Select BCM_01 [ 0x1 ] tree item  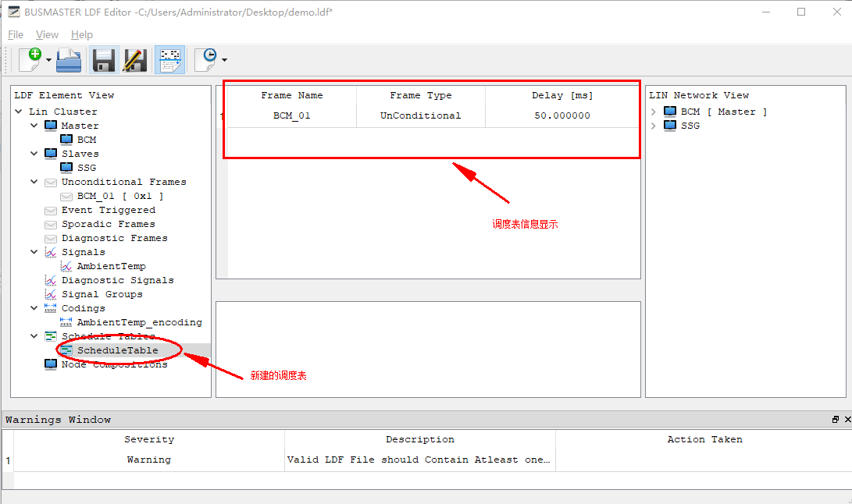click(x=120, y=196)
